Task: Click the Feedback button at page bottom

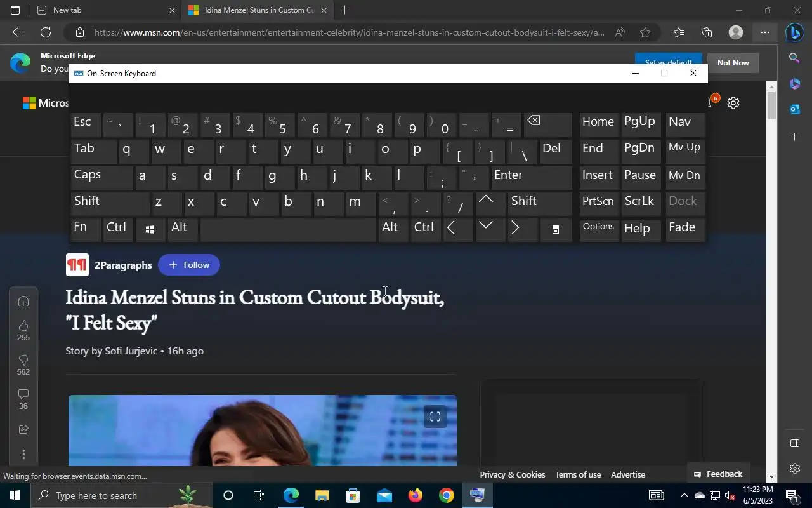Action: tap(718, 474)
